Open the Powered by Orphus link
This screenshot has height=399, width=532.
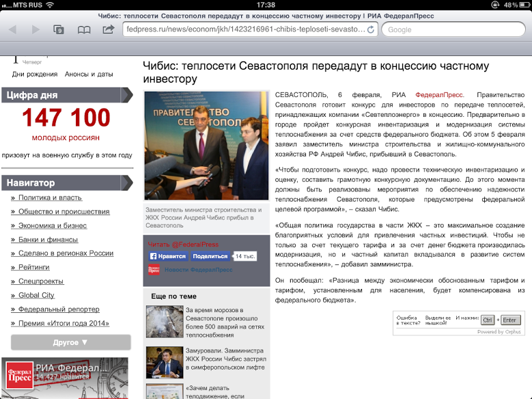499,332
